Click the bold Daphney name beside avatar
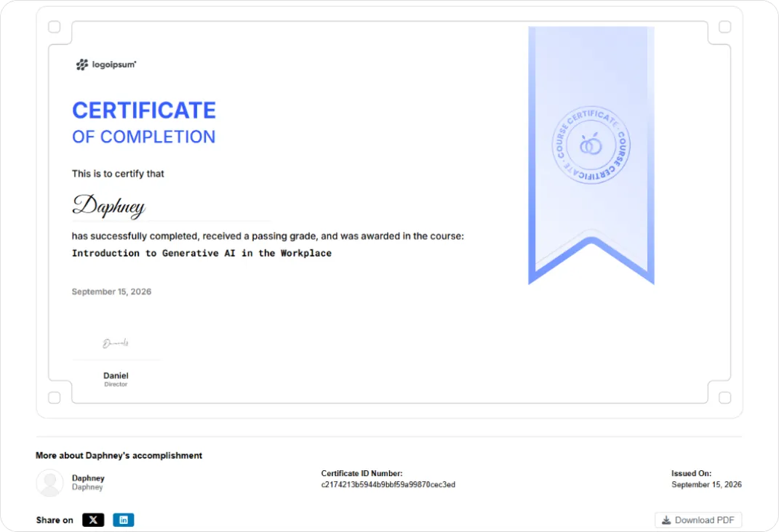This screenshot has width=779, height=532. [x=88, y=478]
